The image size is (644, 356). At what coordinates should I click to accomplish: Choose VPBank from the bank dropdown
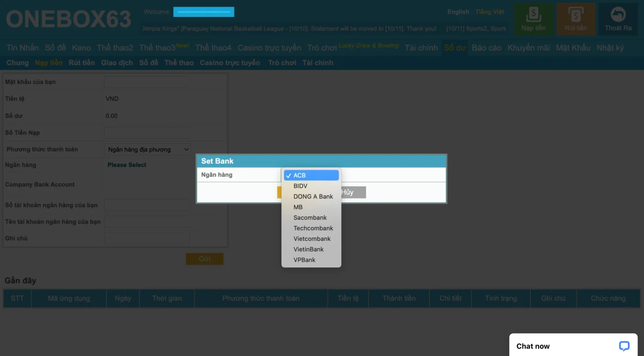tap(305, 260)
